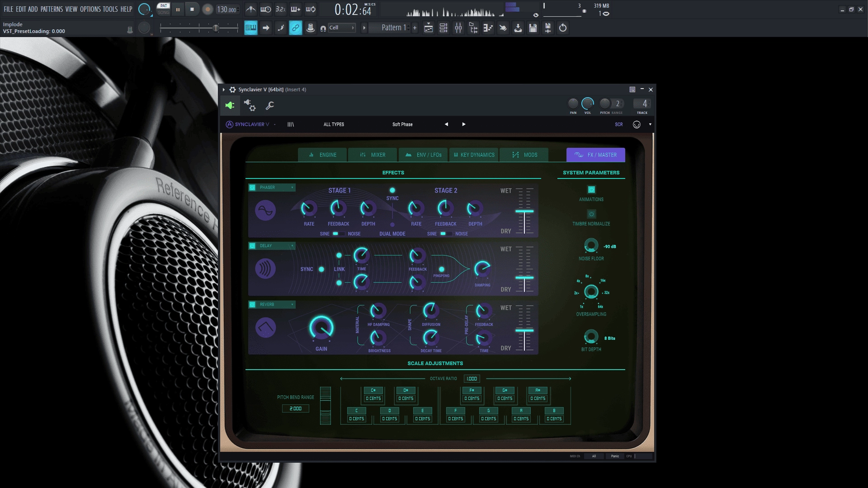The width and height of the screenshot is (868, 488).
Task: Click the pause playback button
Action: (178, 9)
